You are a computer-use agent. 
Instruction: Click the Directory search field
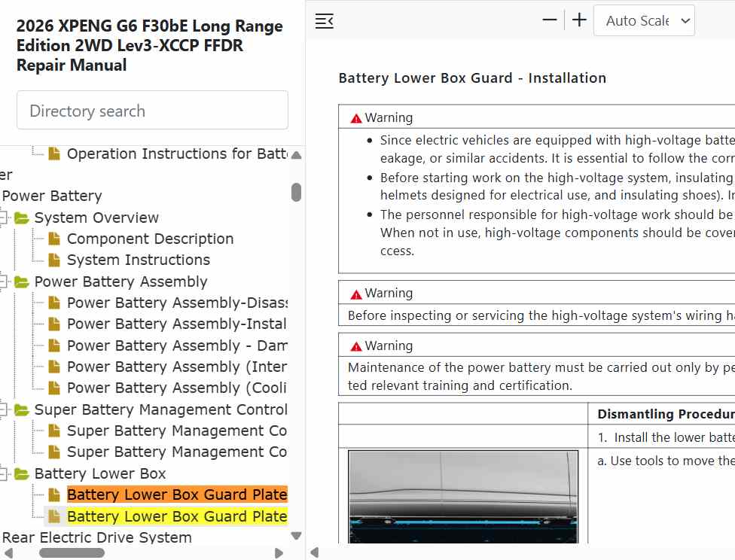(152, 110)
